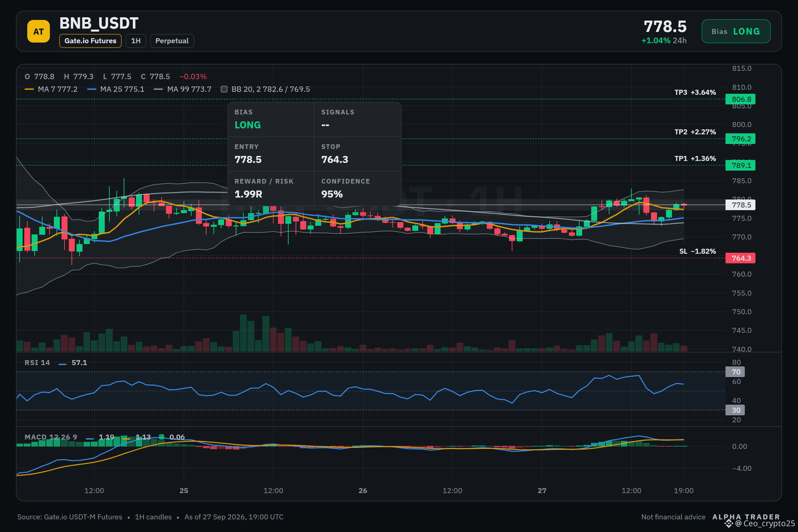
Task: Click the TP1 789.1 price label
Action: click(740, 165)
